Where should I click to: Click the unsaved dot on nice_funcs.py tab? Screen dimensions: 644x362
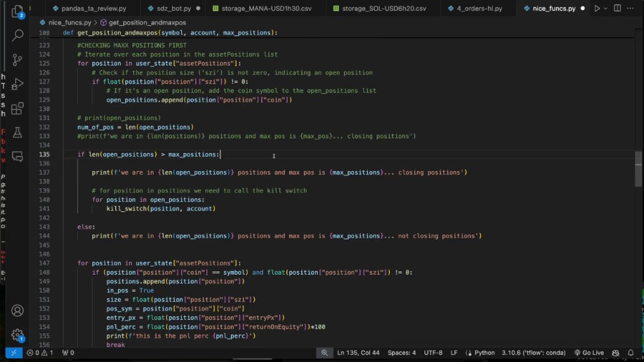582,8
